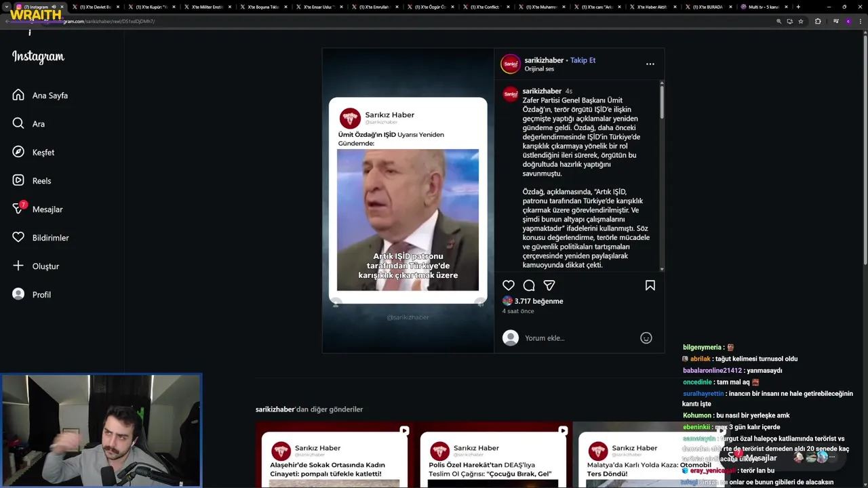Show Bildirimler notifications heart icon
The height and width of the screenshot is (488, 868).
coord(18,238)
